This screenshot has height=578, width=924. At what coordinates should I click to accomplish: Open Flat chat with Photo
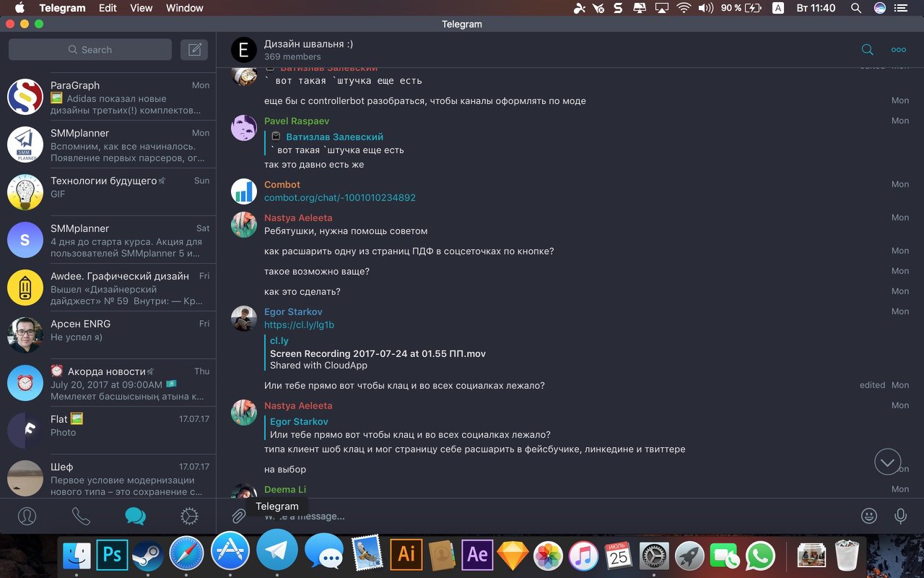[x=108, y=431]
